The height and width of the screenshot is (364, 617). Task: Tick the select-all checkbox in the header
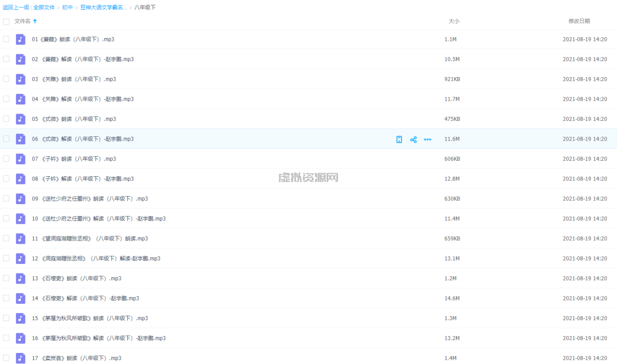point(6,22)
